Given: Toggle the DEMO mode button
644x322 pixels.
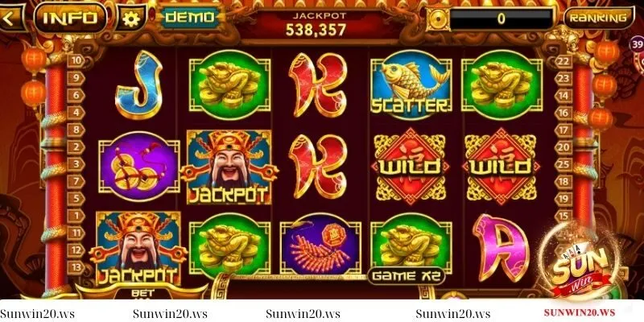Looking at the screenshot, I should tap(190, 17).
